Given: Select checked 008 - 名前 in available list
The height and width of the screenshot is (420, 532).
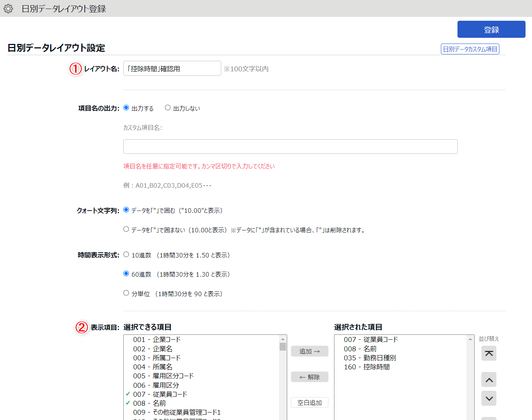Looking at the screenshot, I should pyautogui.click(x=201, y=403).
